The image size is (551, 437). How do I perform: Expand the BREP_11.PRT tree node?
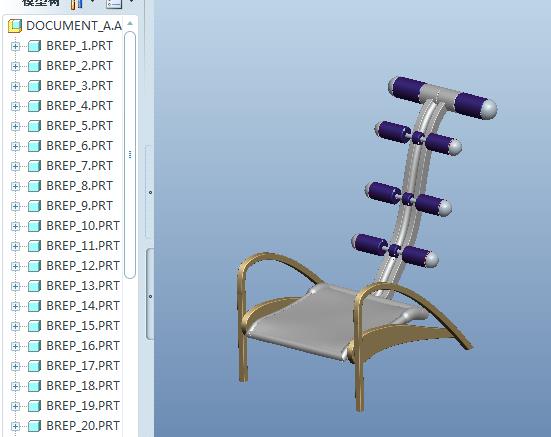point(15,246)
